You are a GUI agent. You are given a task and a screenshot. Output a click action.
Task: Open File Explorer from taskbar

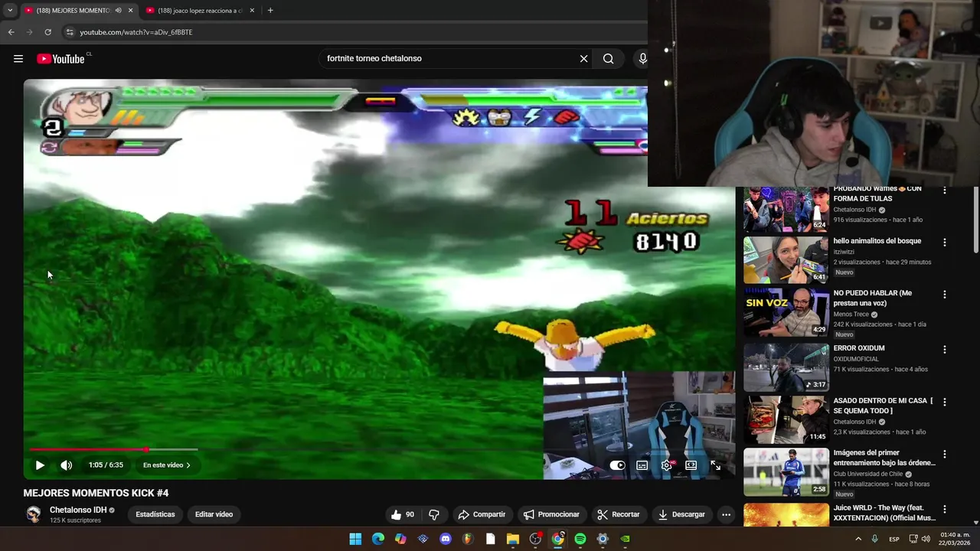(513, 539)
